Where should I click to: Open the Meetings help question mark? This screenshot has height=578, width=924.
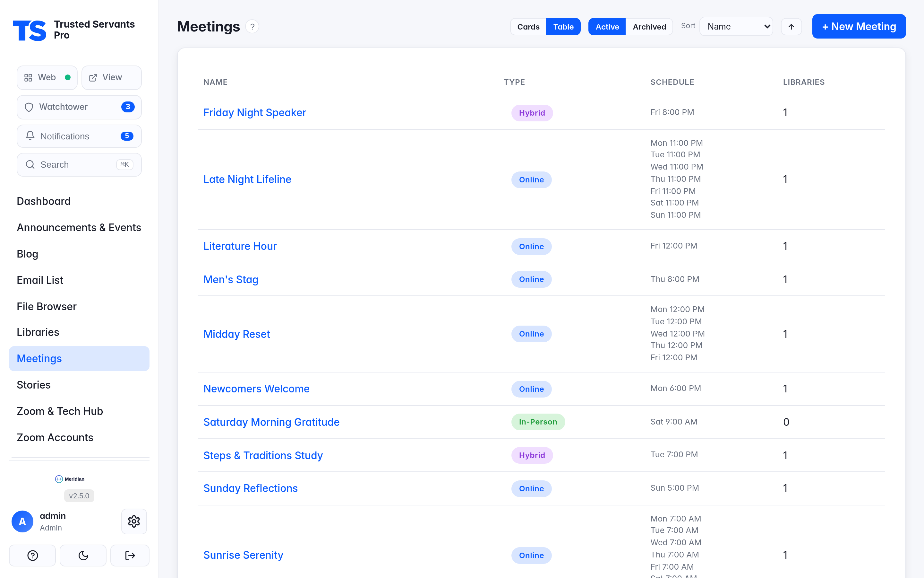[x=252, y=27]
